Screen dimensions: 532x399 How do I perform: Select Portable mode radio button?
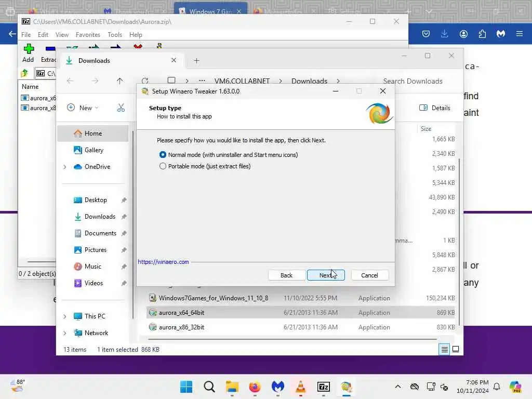click(163, 166)
